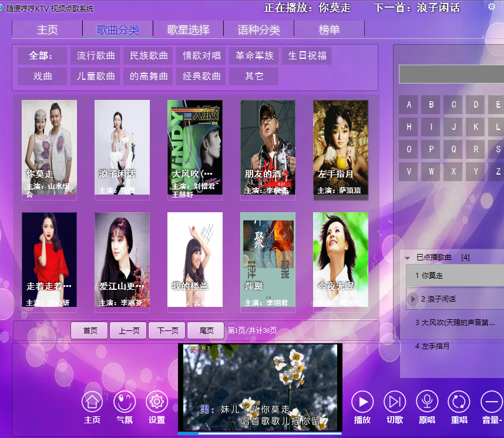Click the video progress bar below preview
This screenshot has width=504, height=438.
click(x=258, y=434)
